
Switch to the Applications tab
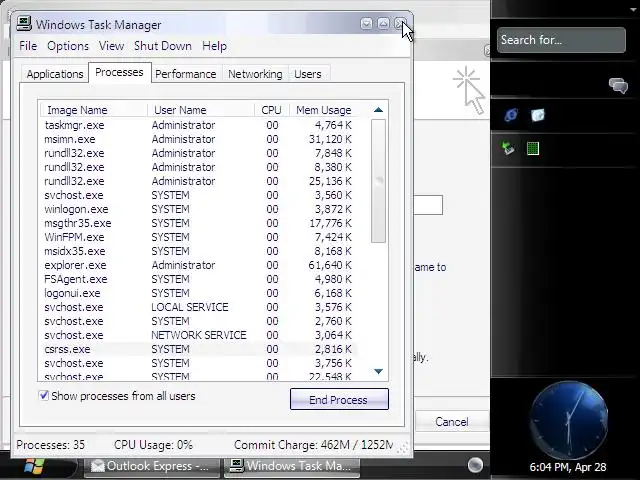(x=55, y=74)
